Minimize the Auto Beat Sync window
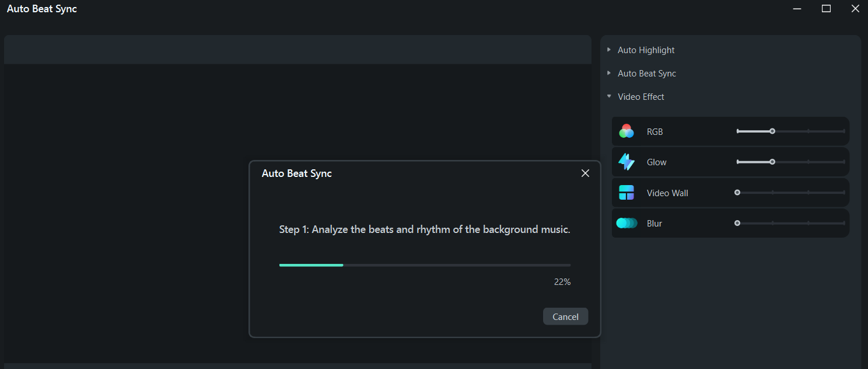 click(797, 9)
